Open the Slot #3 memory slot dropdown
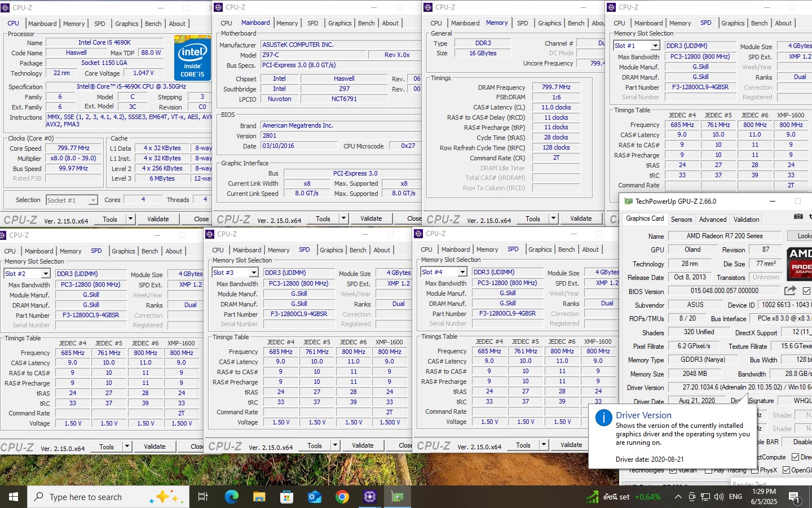The width and height of the screenshot is (812, 508). [254, 273]
